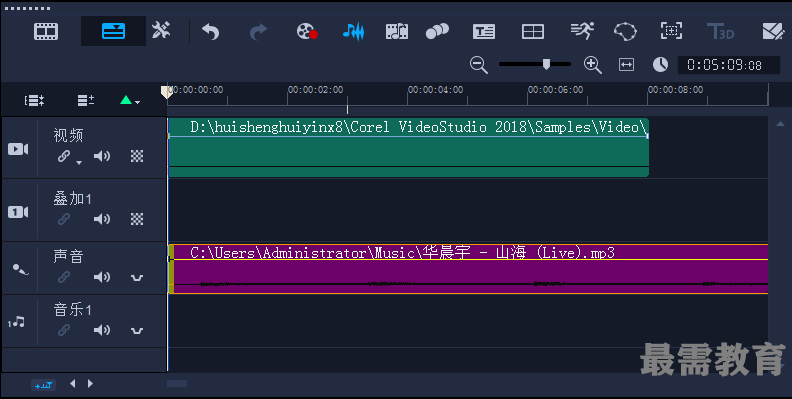Viewport: 792px width, 399px height.
Task: Click 00:00:04:00 on the time ruler
Action: coord(435,90)
